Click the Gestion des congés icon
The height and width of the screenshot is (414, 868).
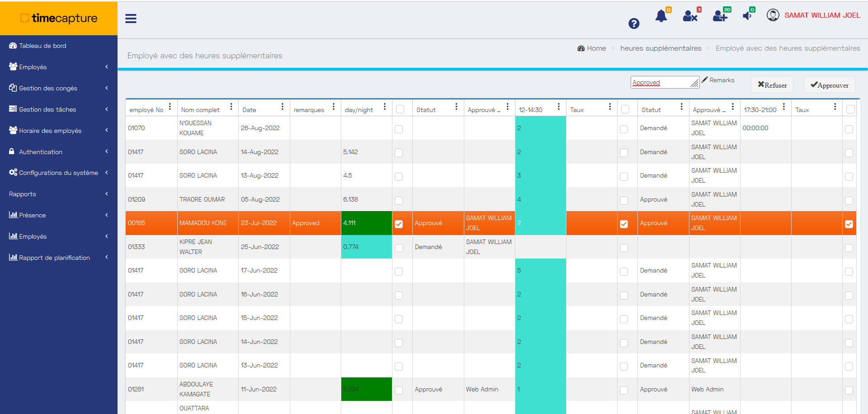[13, 88]
